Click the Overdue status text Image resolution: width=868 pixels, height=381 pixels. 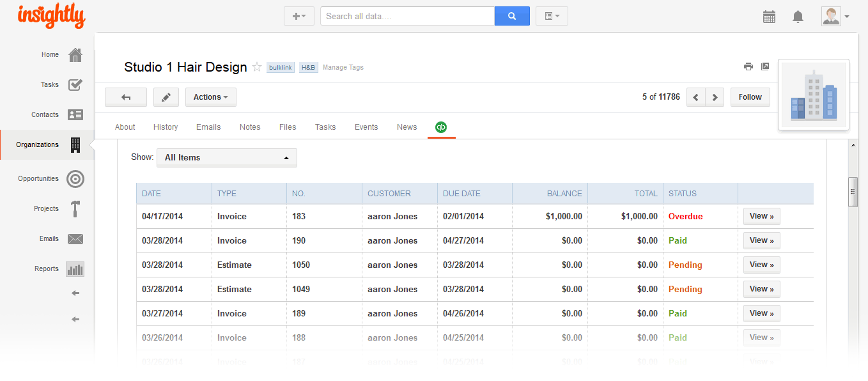685,217
